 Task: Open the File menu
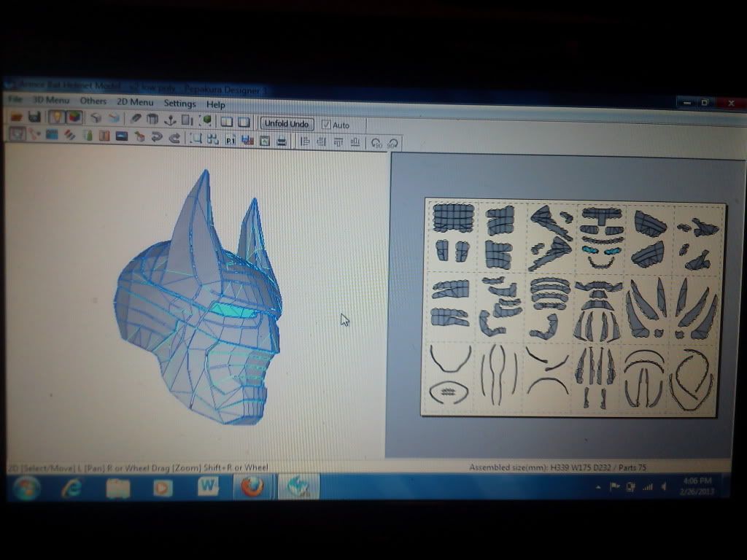click(15, 99)
